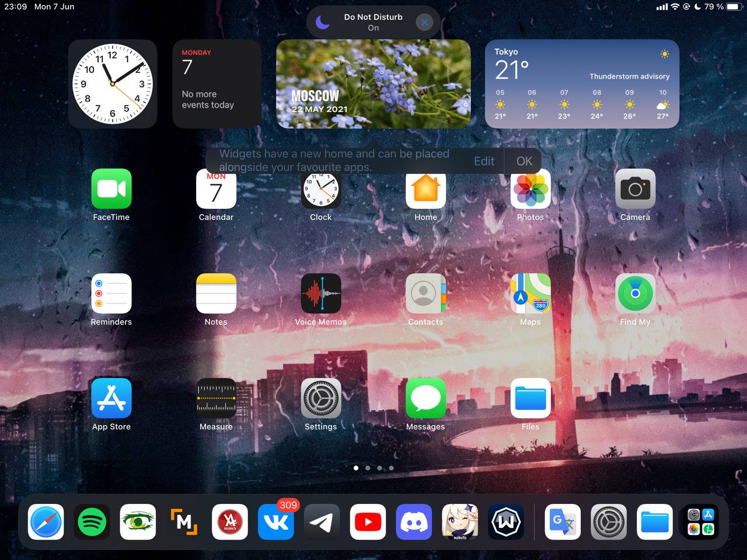Tap the home screen page indicator dots
This screenshot has width=747, height=560.
click(373, 468)
